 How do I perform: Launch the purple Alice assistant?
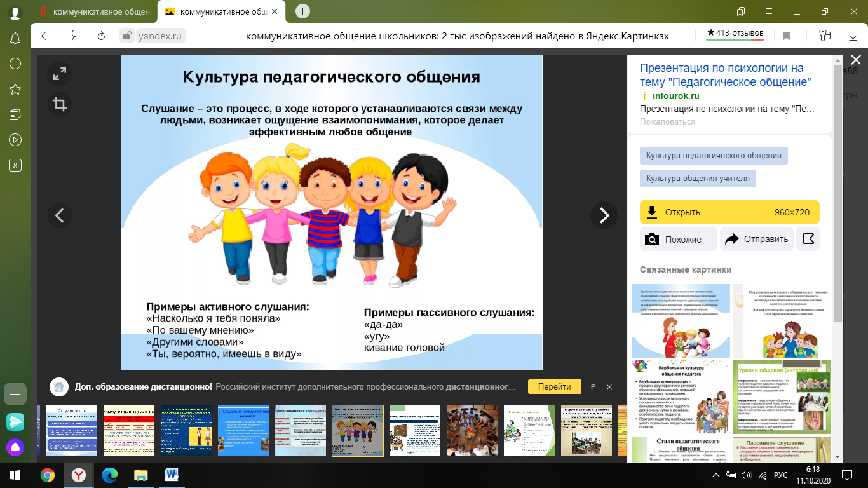15,447
